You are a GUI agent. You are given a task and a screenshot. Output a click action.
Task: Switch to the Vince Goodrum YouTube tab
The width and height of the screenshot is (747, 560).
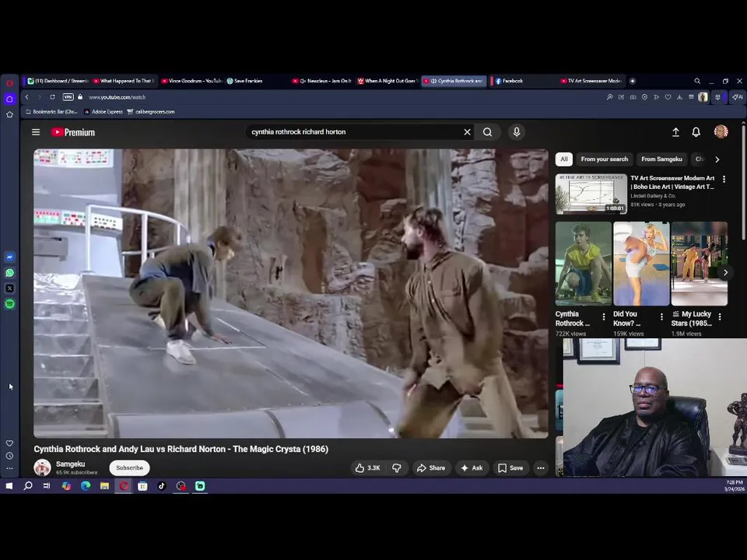191,81
